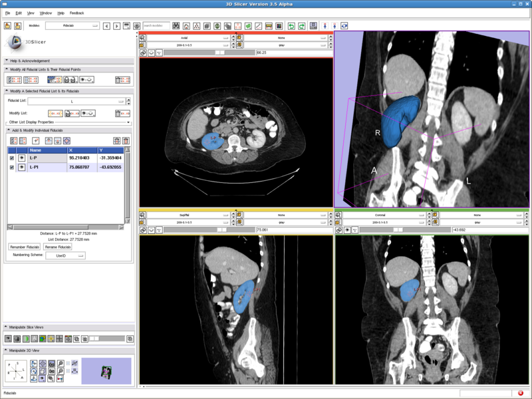Click the Home module icon in toolbar
Viewport: 532px width, 399px height.
[x=187, y=26]
